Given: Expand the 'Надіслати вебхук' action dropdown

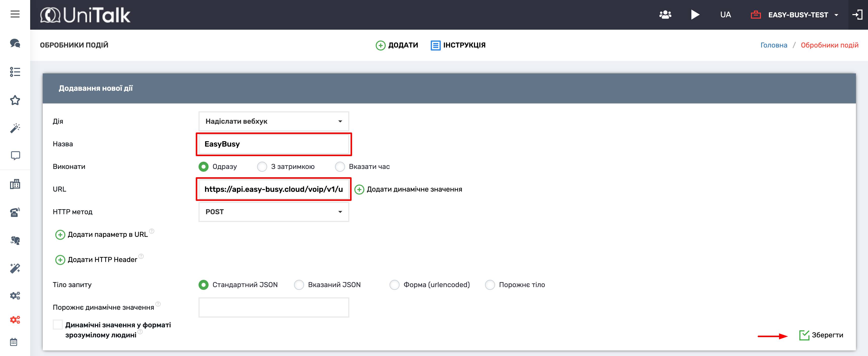Looking at the screenshot, I should click(x=274, y=121).
